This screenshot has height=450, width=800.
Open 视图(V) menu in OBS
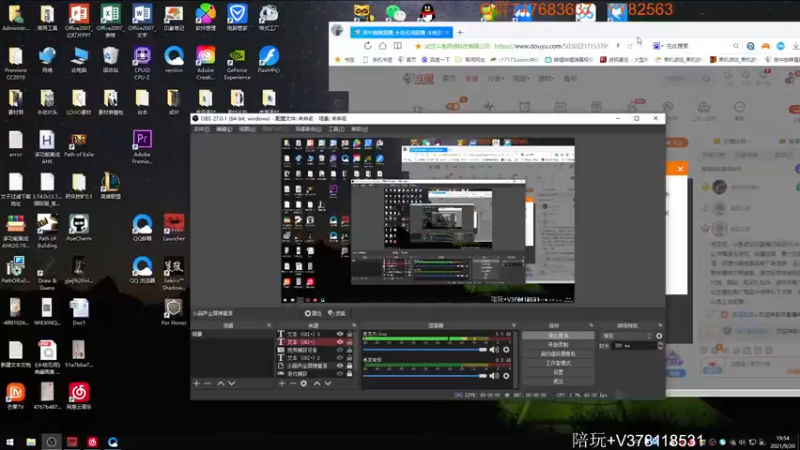point(247,129)
